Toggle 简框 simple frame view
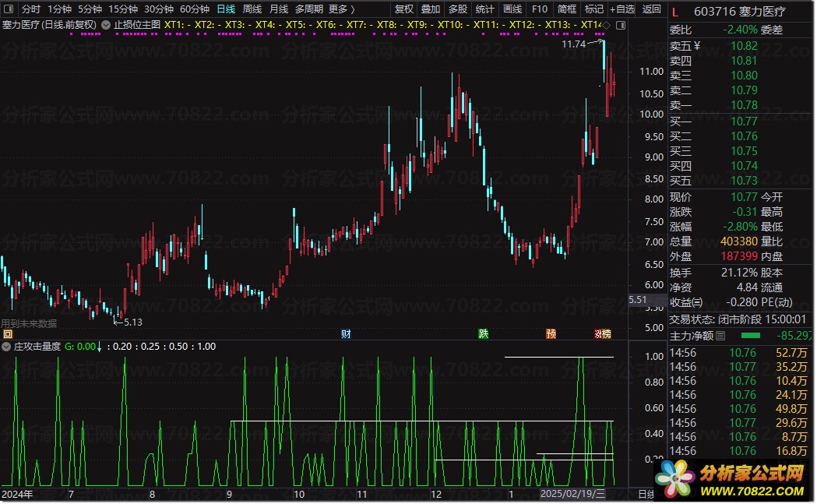Screen dimensions: 817x504 pyautogui.click(x=567, y=9)
